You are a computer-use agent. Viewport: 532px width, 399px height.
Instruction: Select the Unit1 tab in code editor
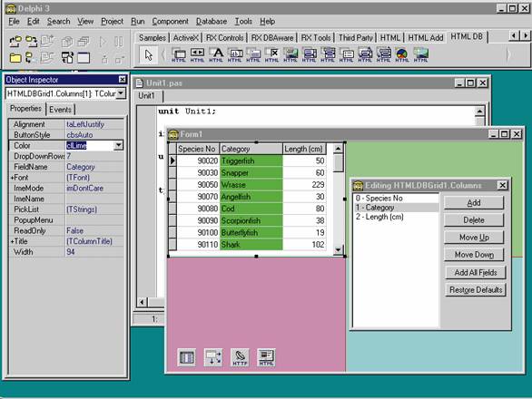click(x=146, y=95)
